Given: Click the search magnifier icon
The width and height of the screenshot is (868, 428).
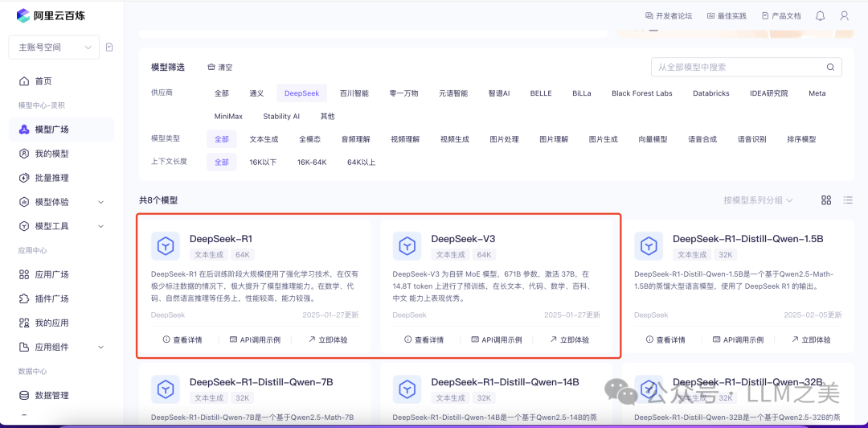Looking at the screenshot, I should (x=830, y=67).
